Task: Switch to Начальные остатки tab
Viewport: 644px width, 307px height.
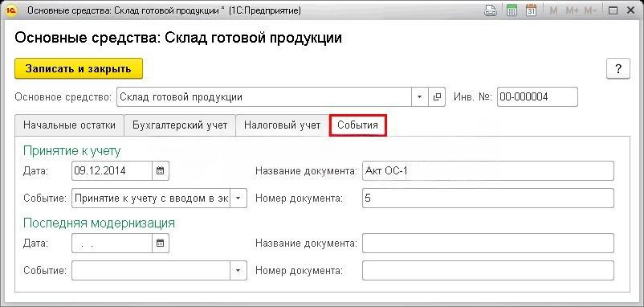Action: coord(69,125)
